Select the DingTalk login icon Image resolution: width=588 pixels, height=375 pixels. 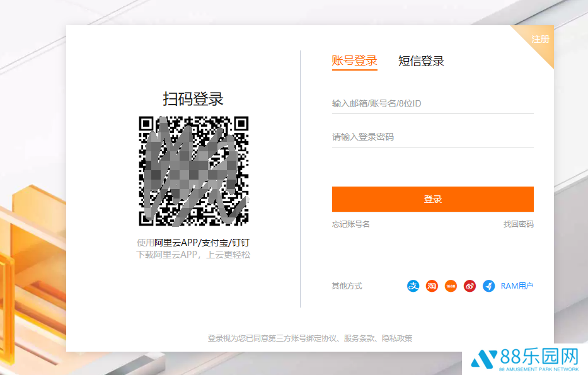(488, 286)
